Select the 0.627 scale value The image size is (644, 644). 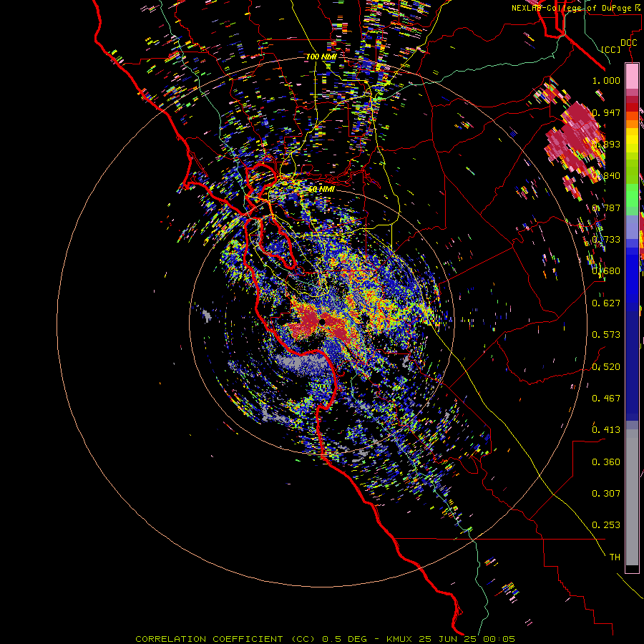pyautogui.click(x=606, y=303)
